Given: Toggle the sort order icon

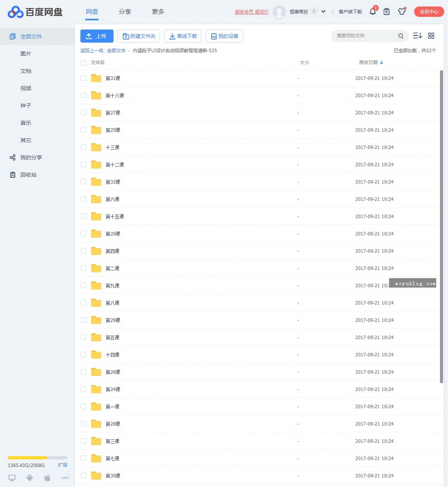Looking at the screenshot, I should pos(417,36).
